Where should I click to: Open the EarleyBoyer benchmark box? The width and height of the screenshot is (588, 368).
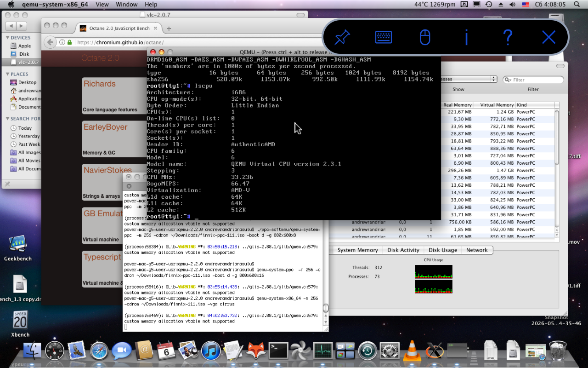pos(113,139)
